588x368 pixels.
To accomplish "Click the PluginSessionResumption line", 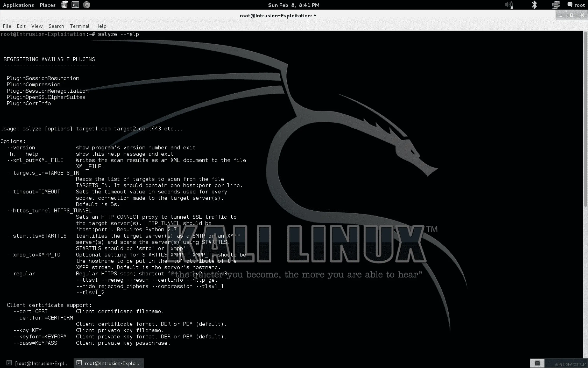I will tap(43, 78).
